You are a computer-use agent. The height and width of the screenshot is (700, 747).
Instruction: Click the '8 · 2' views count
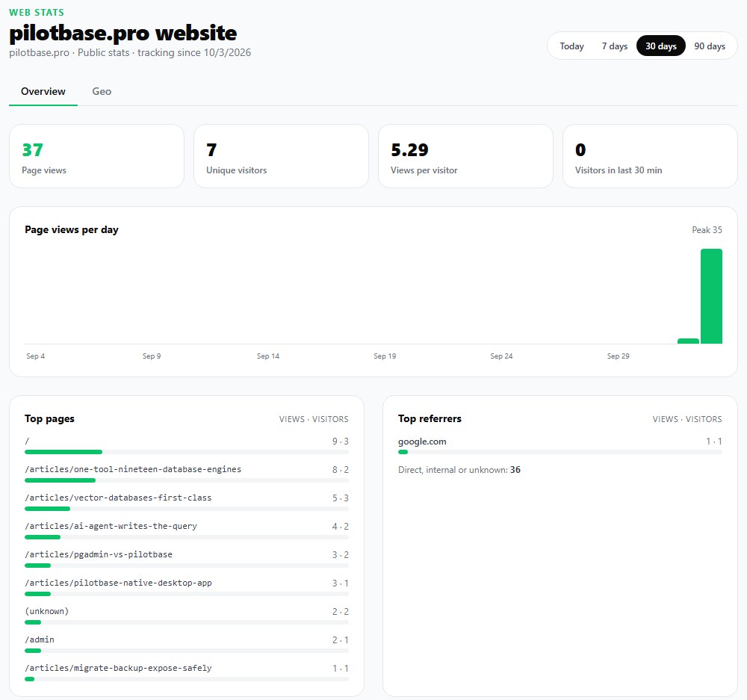click(340, 470)
